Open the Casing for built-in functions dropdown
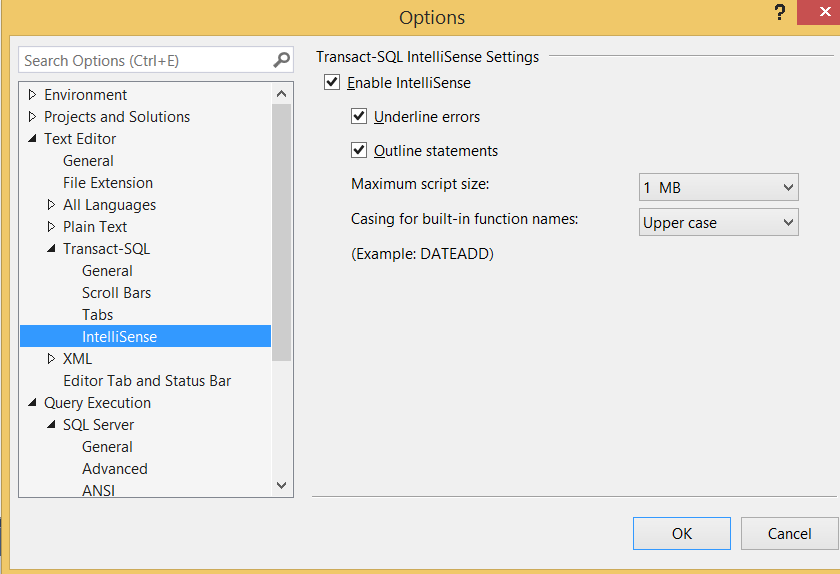Screen dimensions: 840x574 pyautogui.click(x=718, y=222)
